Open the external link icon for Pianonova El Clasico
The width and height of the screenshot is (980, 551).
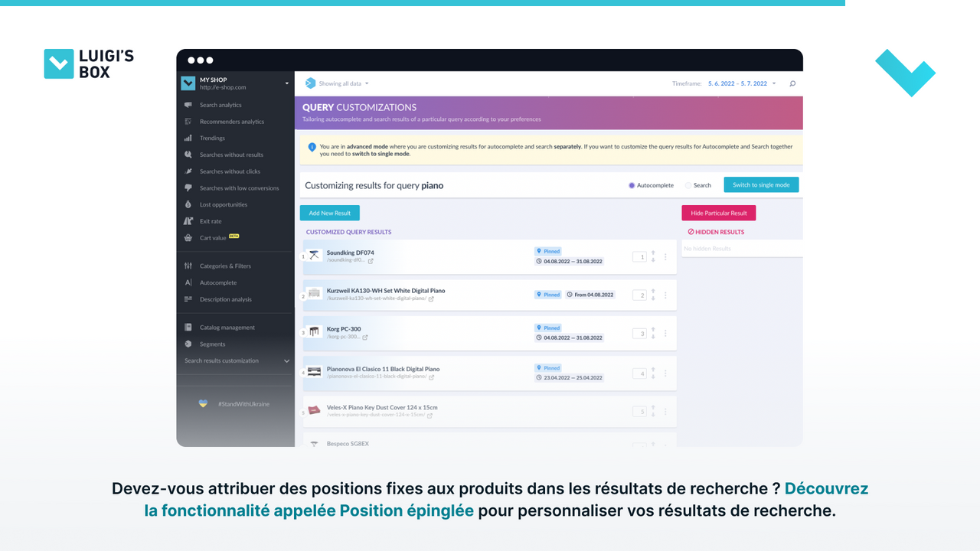(x=431, y=377)
